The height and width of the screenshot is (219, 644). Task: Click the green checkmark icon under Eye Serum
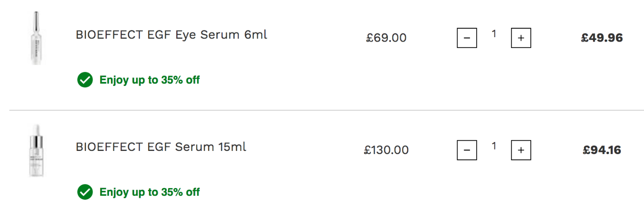[x=85, y=80]
